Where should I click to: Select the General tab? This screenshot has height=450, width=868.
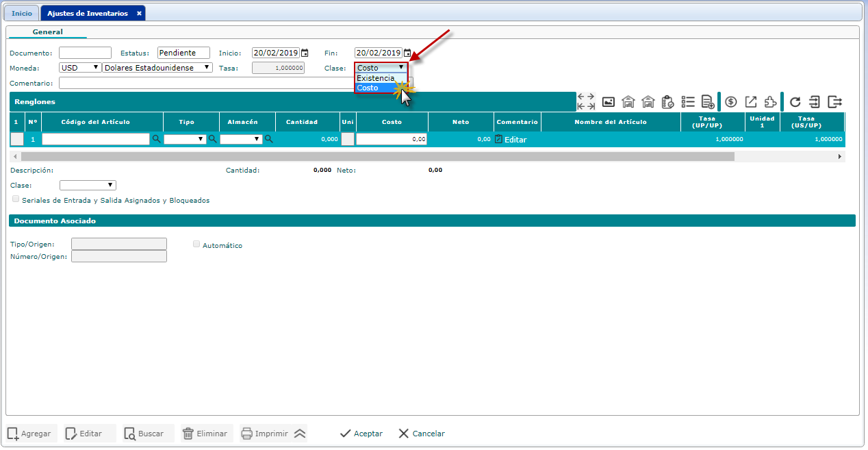pos(47,32)
